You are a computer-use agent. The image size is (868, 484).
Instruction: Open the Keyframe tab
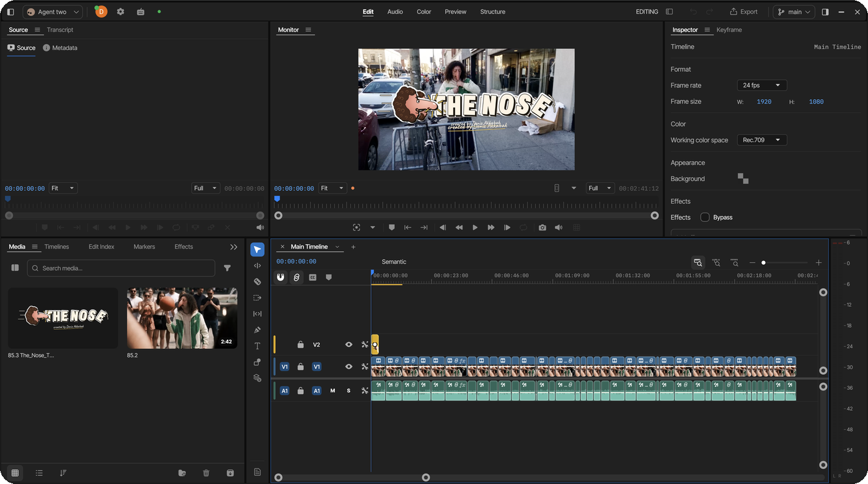(x=729, y=30)
